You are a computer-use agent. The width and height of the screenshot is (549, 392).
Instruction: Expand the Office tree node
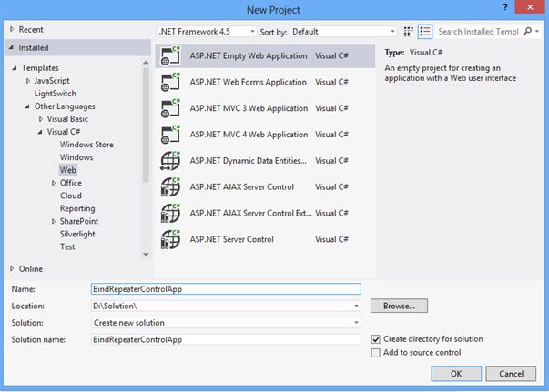[x=53, y=183]
